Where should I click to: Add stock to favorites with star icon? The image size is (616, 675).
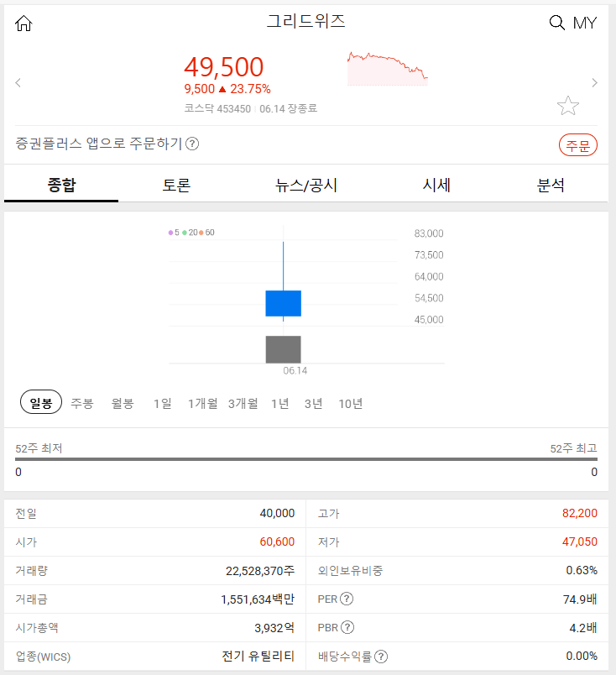point(568,106)
